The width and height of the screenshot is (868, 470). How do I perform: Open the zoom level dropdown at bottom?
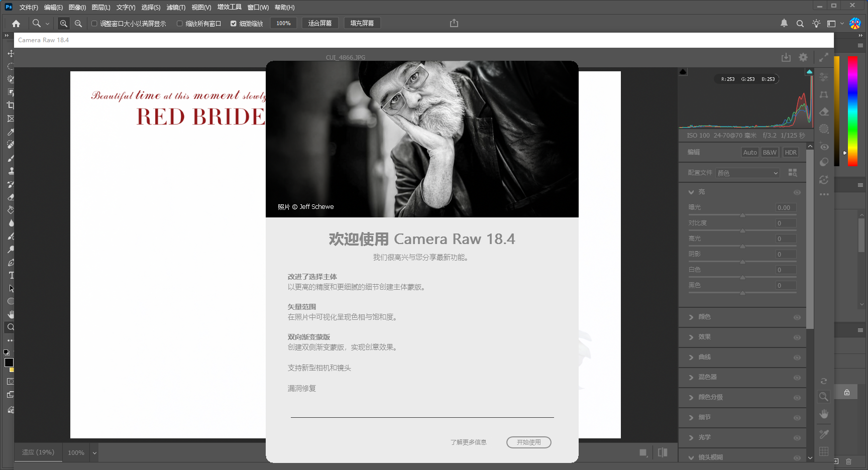(x=94, y=453)
